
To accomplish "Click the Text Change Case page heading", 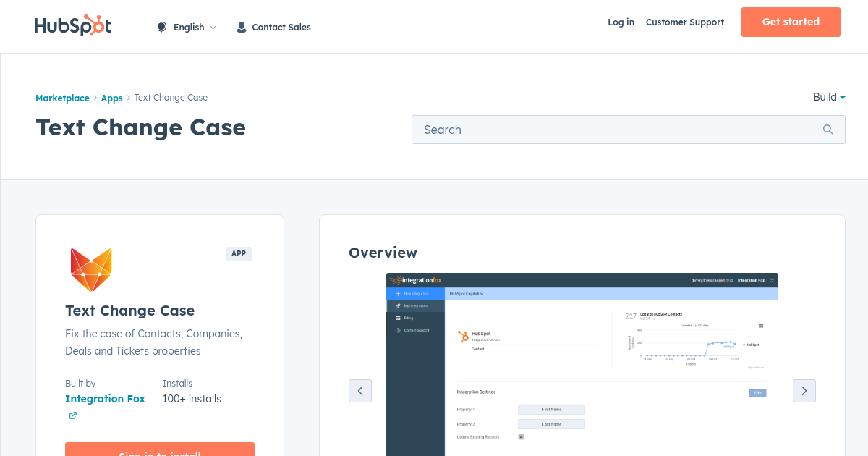I will 141,127.
